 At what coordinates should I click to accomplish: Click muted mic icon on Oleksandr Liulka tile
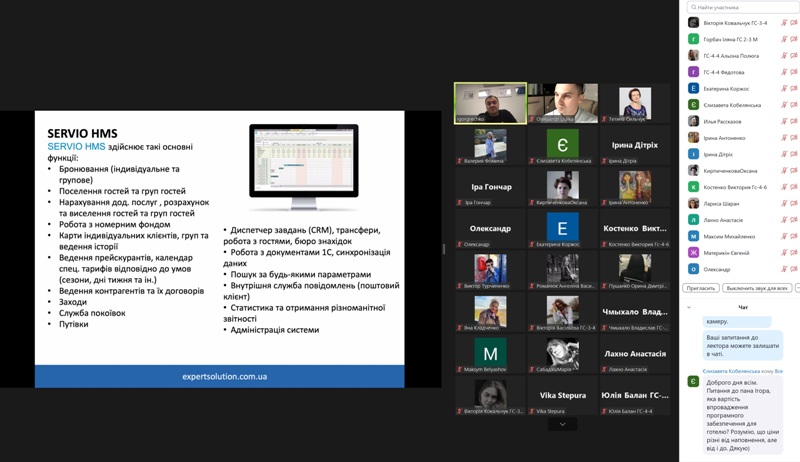coord(532,119)
